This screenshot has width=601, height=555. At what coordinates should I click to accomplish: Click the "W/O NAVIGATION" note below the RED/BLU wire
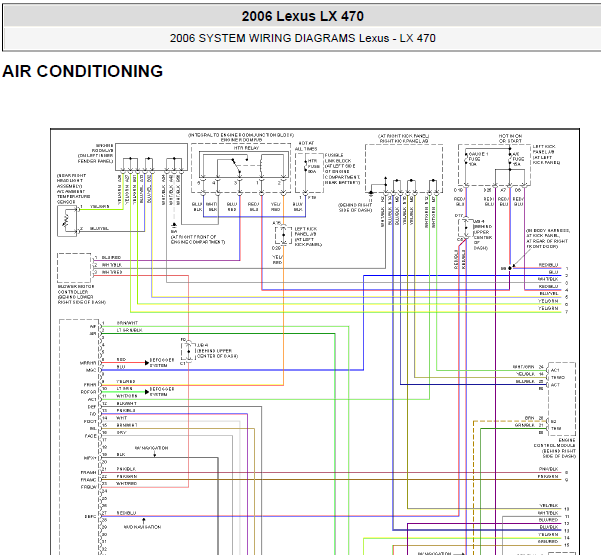[142, 527]
